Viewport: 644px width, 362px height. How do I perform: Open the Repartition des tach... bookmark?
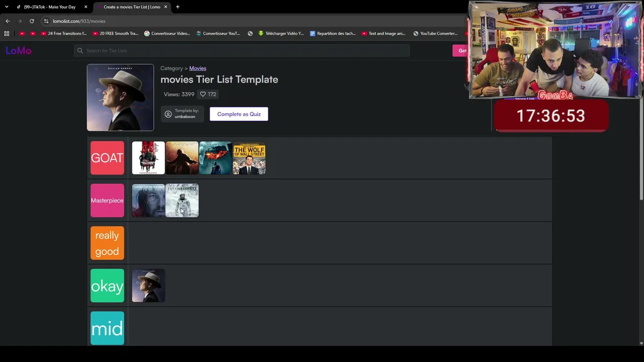[x=333, y=34]
